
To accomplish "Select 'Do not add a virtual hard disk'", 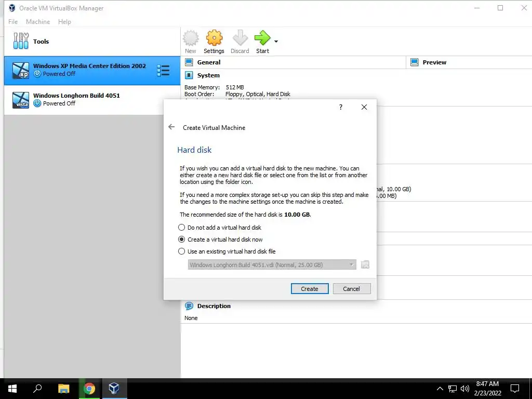I will [x=220, y=228].
